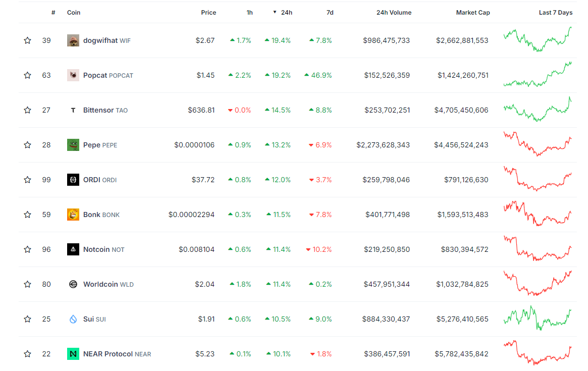Open the dogwifhat WIF coin page
Viewport: 588px width, 371px height.
[107, 40]
